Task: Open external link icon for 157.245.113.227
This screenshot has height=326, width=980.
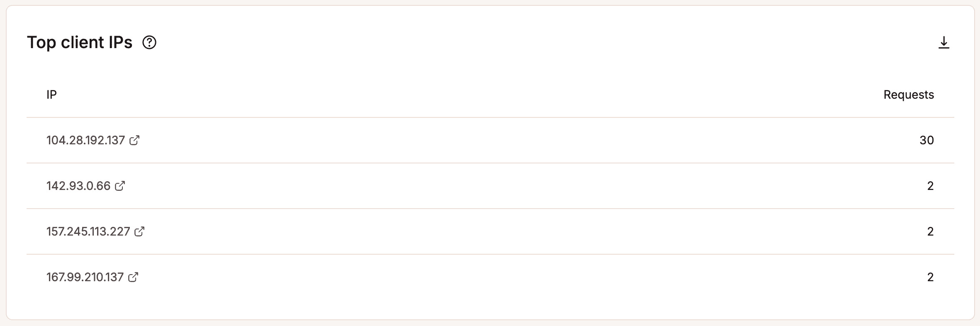Action: pyautogui.click(x=139, y=231)
